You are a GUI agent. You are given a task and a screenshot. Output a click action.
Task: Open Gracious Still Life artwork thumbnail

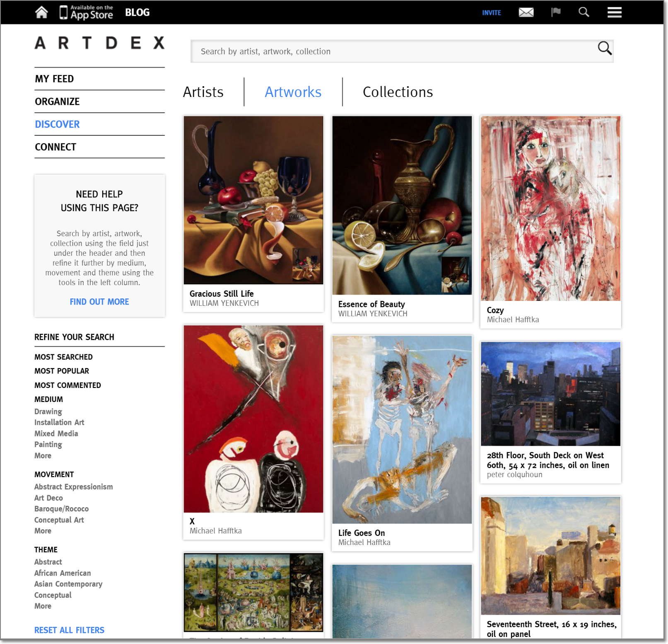[253, 200]
